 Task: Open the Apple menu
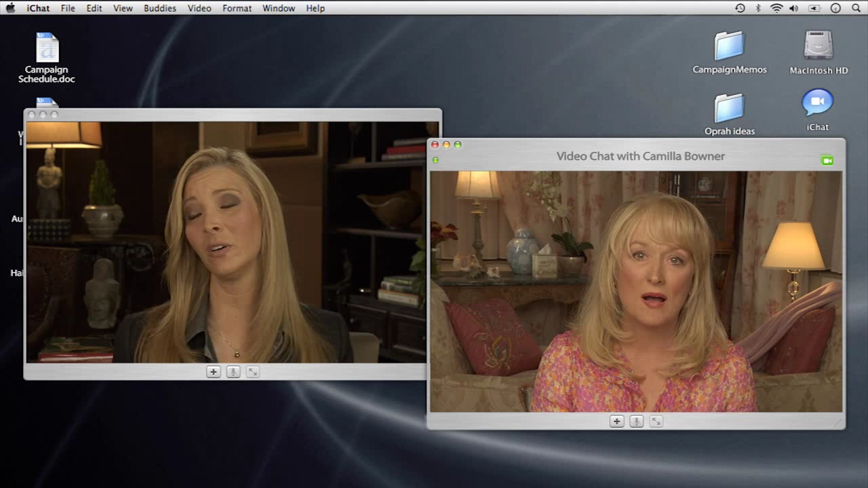(x=10, y=8)
